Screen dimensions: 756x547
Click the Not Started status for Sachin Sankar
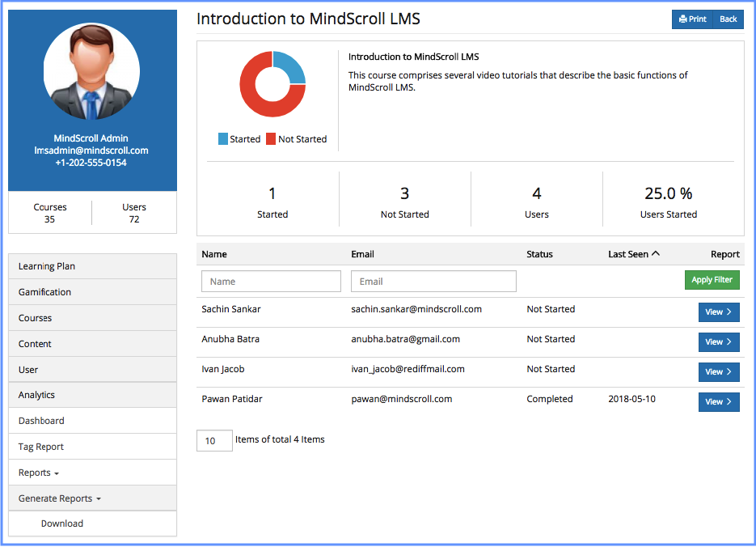point(551,309)
